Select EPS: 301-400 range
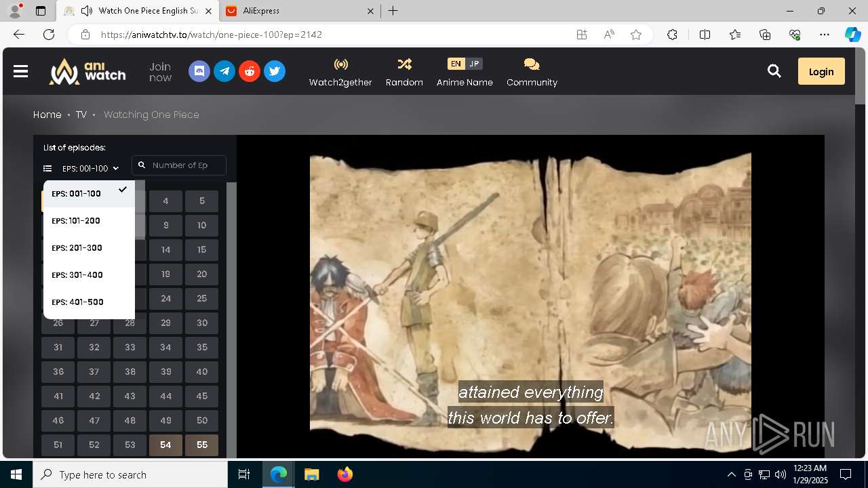This screenshot has height=488, width=868. [89, 275]
